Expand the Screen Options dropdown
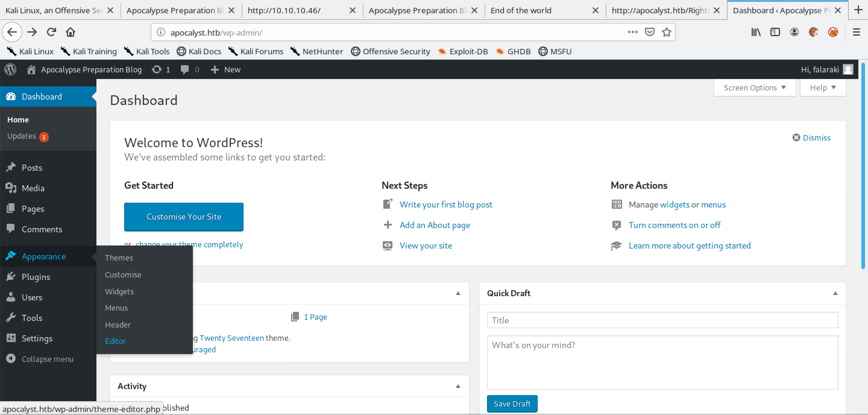Viewport: 868px width, 415px height. 754,87
